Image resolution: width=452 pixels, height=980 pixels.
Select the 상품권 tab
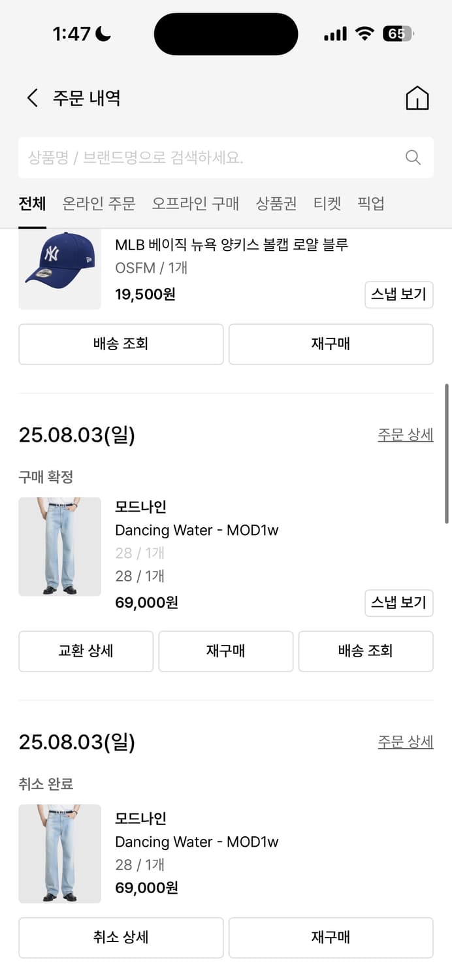click(276, 203)
